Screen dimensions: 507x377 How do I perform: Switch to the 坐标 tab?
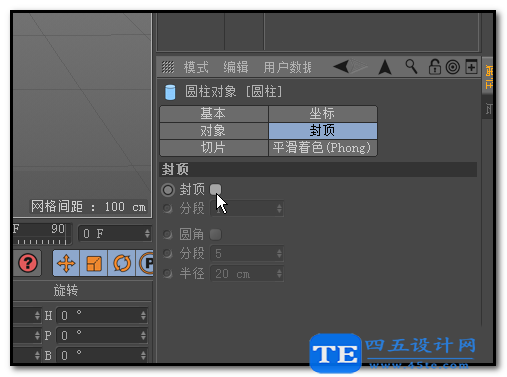tap(323, 114)
